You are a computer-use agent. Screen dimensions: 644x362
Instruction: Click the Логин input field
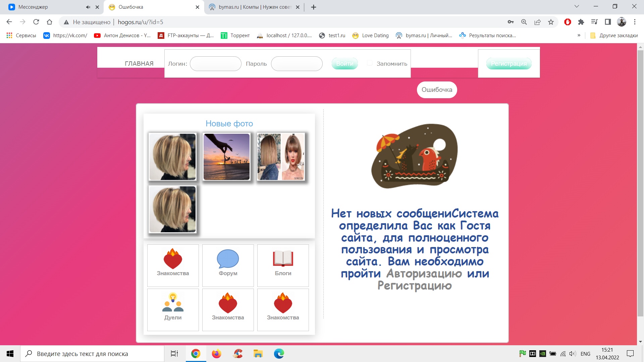(215, 64)
